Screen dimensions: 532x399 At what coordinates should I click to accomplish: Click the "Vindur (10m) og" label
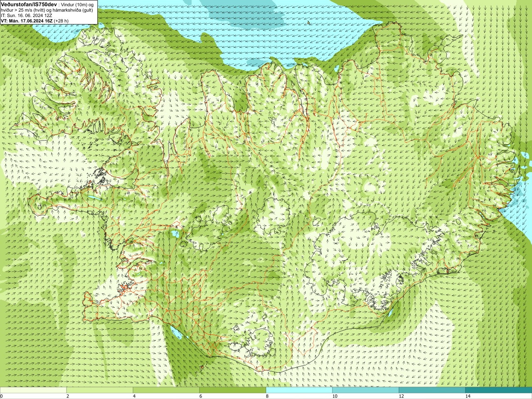point(78,4)
